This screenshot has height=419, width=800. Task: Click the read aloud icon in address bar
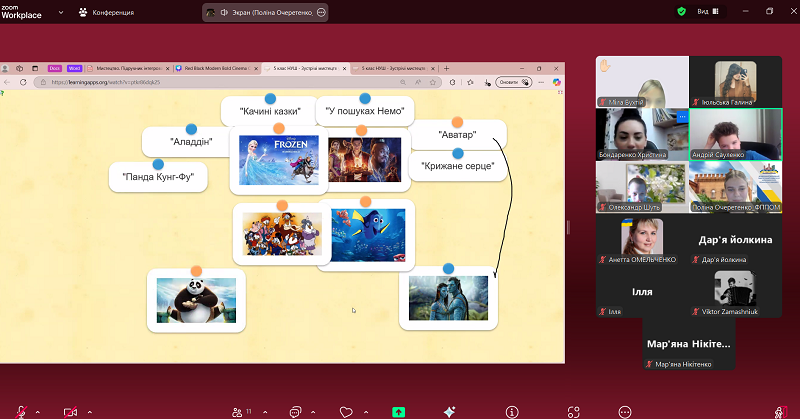point(418,82)
